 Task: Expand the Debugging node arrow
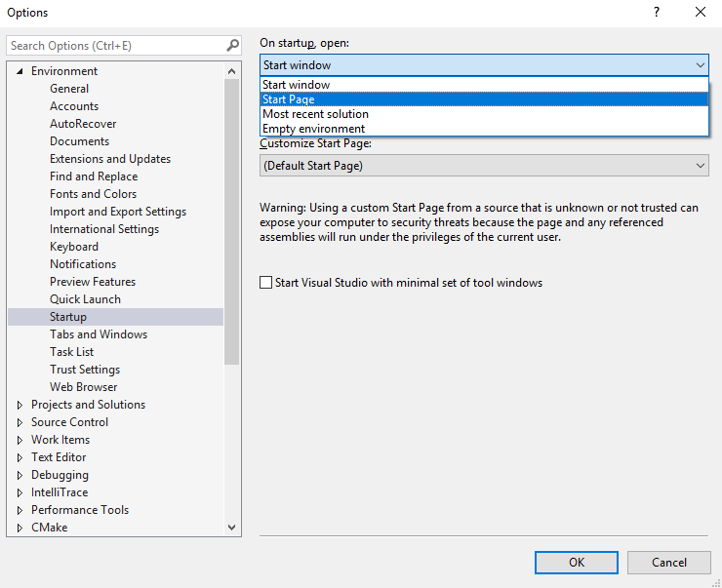[x=20, y=475]
